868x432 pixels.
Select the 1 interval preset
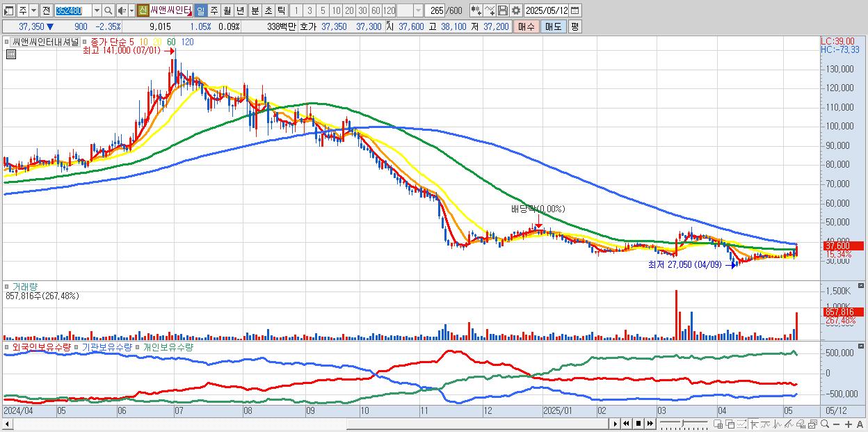point(296,10)
